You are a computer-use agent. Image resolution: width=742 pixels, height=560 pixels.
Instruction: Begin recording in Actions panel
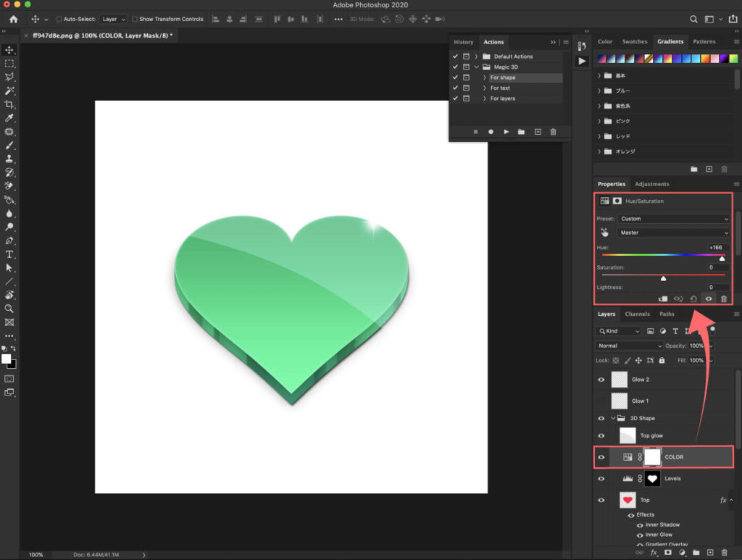tap(491, 132)
